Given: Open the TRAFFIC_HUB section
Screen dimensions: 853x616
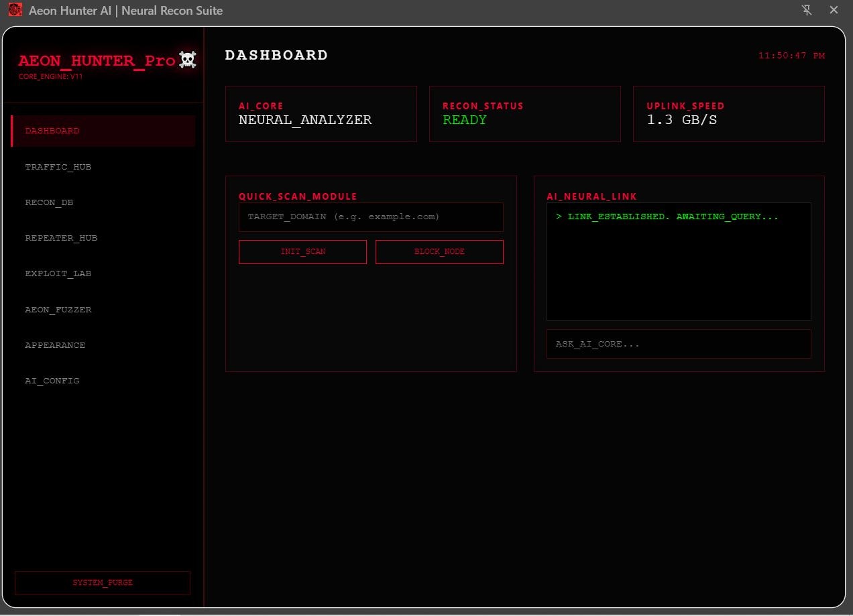Looking at the screenshot, I should (103, 166).
